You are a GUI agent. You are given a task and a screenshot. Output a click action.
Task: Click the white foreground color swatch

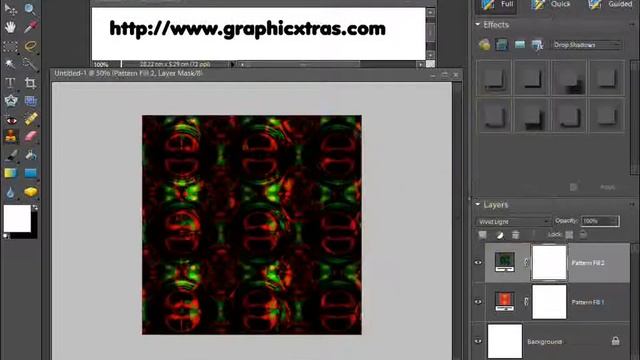tap(17, 218)
